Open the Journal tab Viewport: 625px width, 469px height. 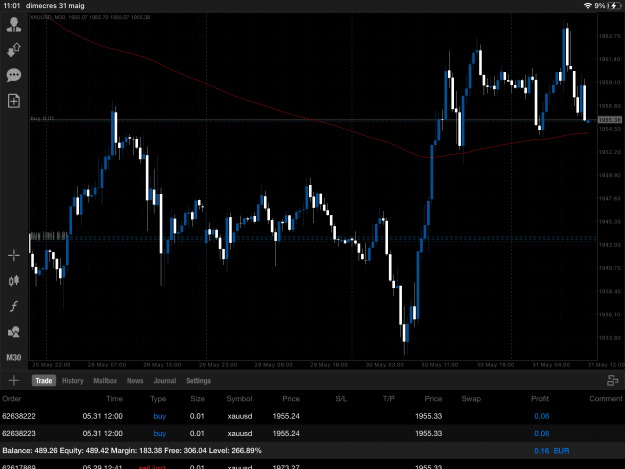(x=165, y=381)
